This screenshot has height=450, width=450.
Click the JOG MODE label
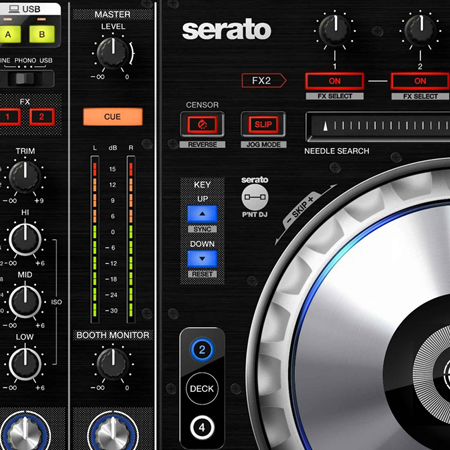(263, 145)
